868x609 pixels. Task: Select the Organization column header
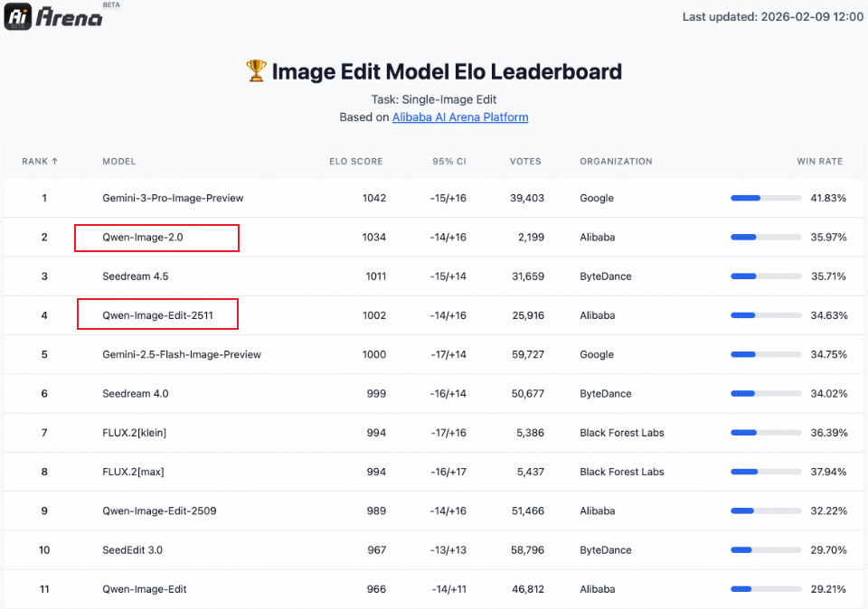(x=616, y=162)
